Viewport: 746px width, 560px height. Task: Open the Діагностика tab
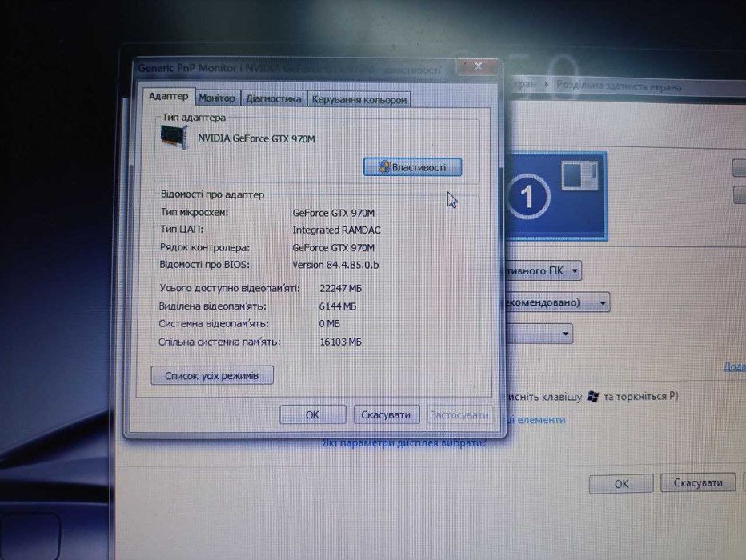point(274,99)
